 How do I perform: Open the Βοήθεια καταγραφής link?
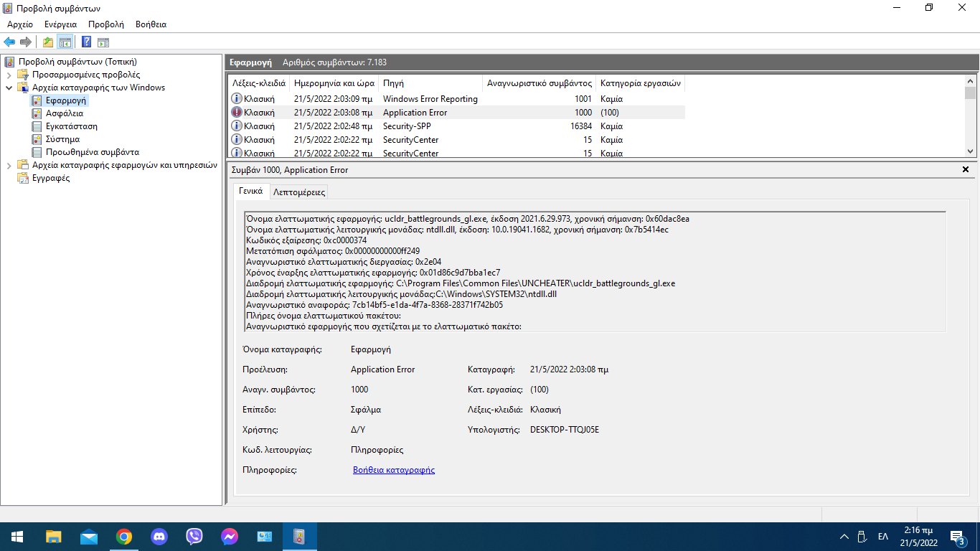394,470
